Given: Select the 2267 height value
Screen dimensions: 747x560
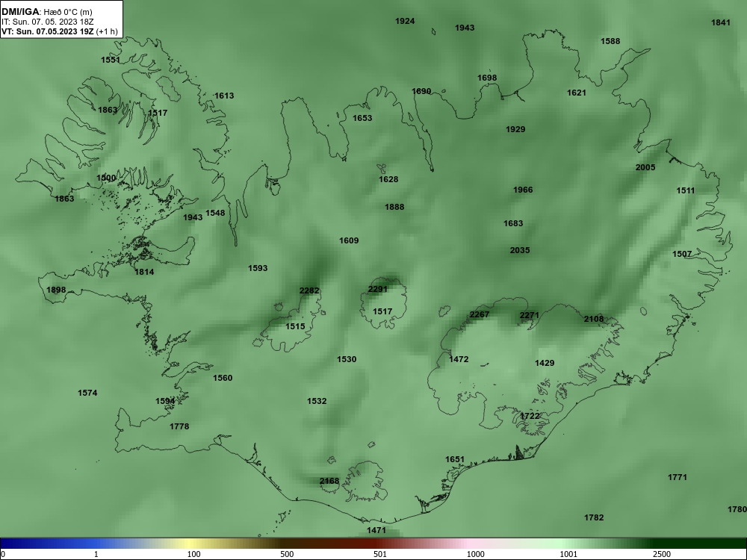Looking at the screenshot, I should pos(480,314).
